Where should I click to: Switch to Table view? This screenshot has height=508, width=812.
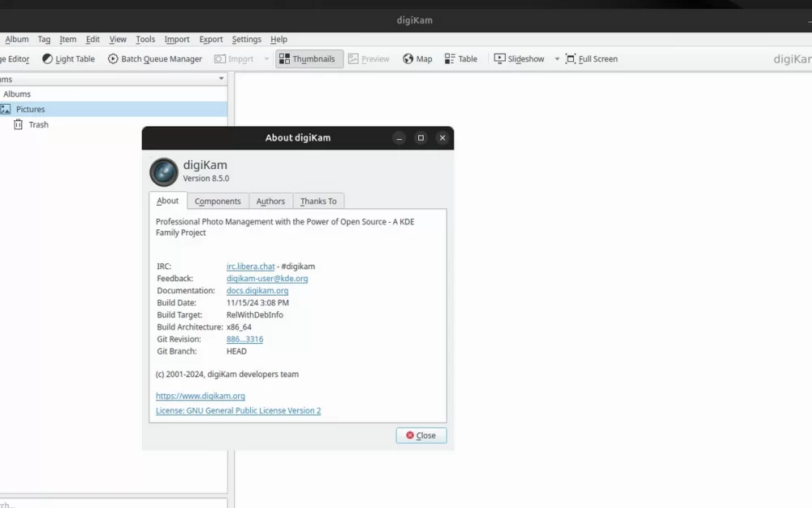tap(461, 58)
